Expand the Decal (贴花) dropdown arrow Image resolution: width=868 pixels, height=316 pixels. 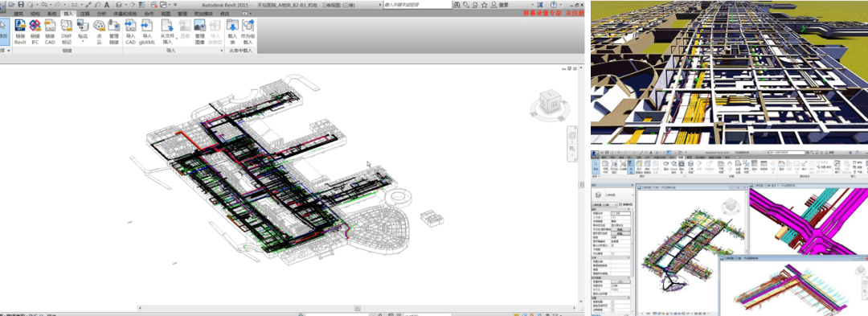click(83, 41)
